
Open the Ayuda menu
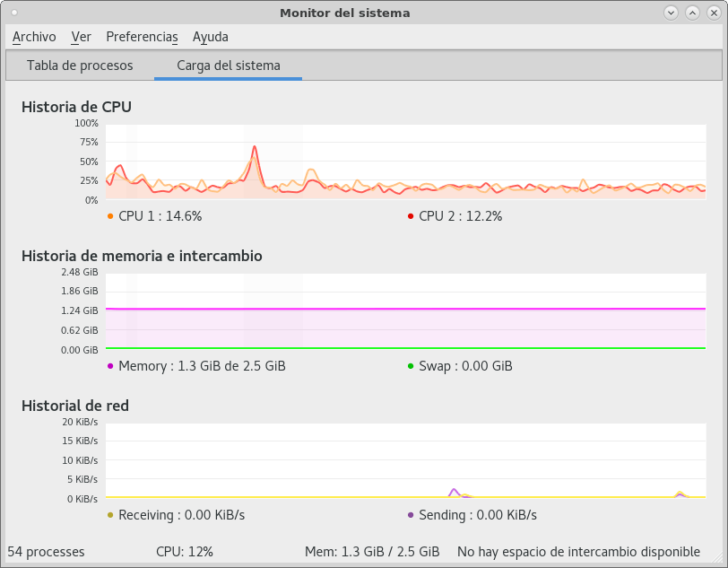coord(211,37)
